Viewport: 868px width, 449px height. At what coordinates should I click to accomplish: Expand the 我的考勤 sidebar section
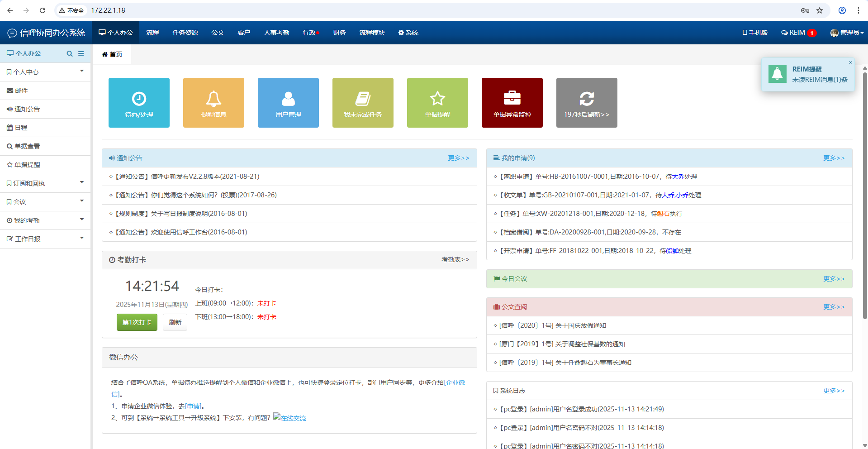45,220
